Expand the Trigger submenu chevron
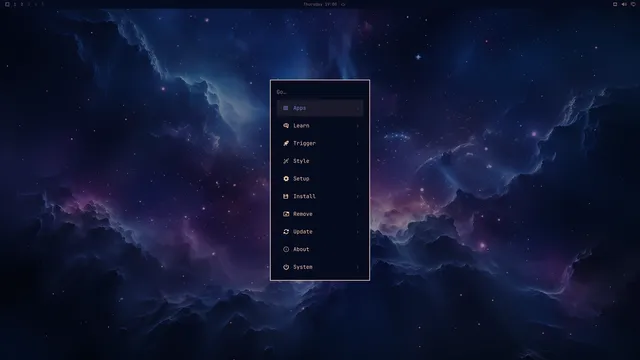The image size is (640, 360). [358, 144]
